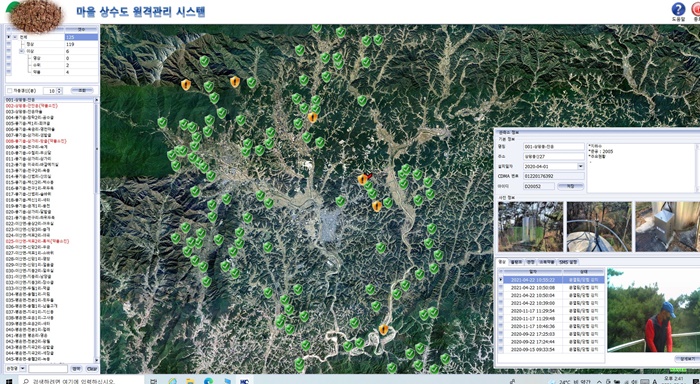Screen dimensions: 700x384
Task: Click the red exit icon beside help
Action: [696, 9]
